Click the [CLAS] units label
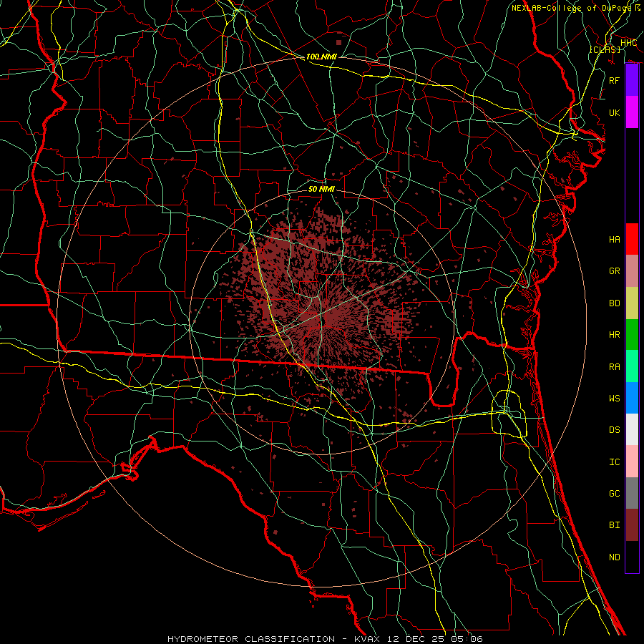 click(x=605, y=49)
